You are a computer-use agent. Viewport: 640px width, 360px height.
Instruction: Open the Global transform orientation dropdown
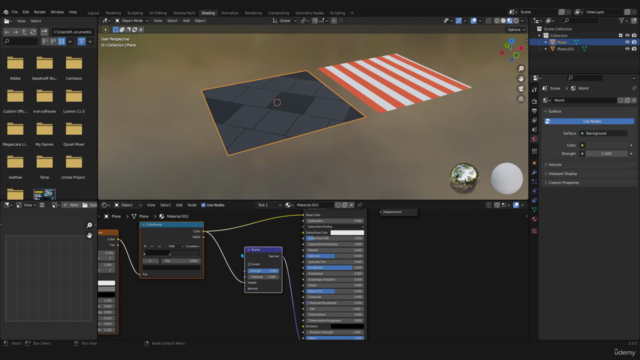coord(285,20)
